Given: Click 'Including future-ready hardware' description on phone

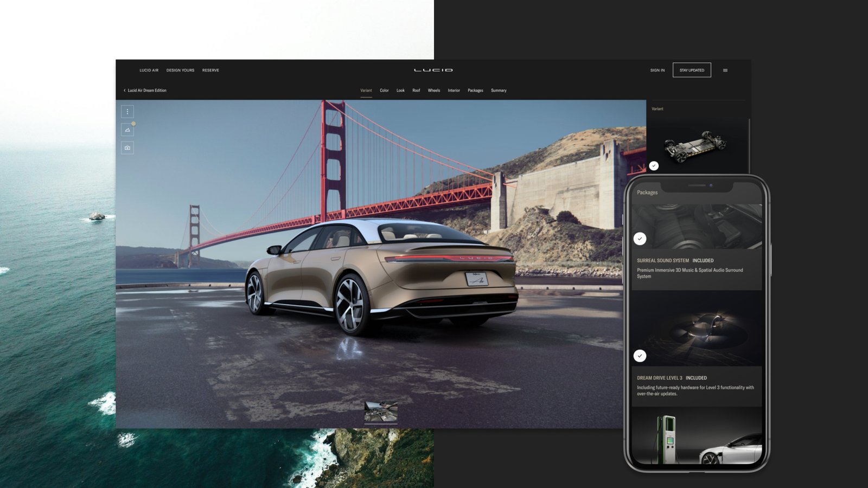Looking at the screenshot, I should 695,390.
